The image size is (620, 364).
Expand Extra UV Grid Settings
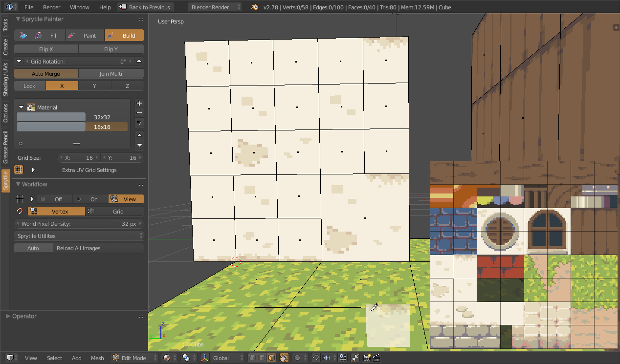point(33,170)
